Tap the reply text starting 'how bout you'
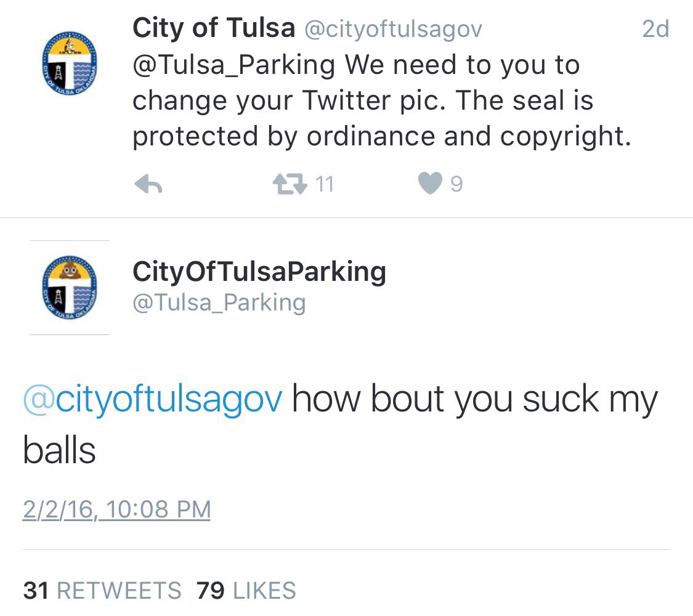The height and width of the screenshot is (616, 693). (474, 399)
